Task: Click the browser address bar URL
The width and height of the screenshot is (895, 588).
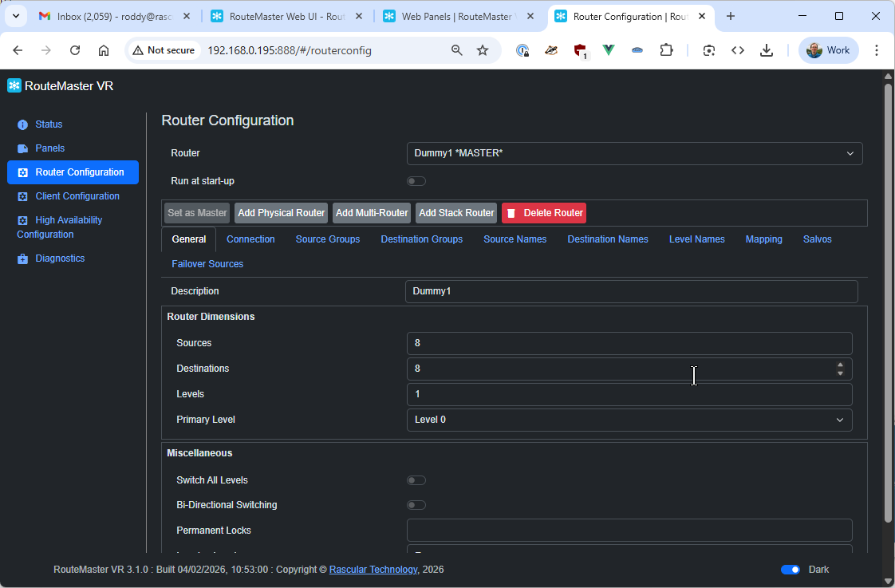Action: click(x=290, y=50)
